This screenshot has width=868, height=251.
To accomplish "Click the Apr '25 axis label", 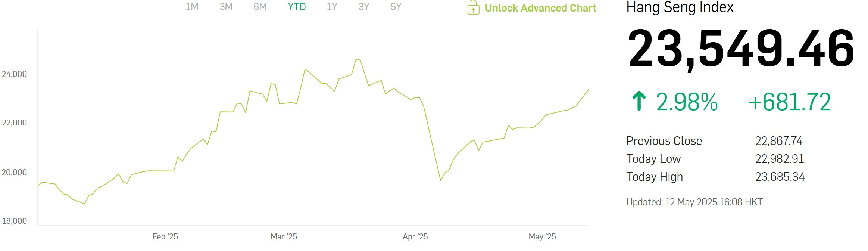I will pos(415,236).
